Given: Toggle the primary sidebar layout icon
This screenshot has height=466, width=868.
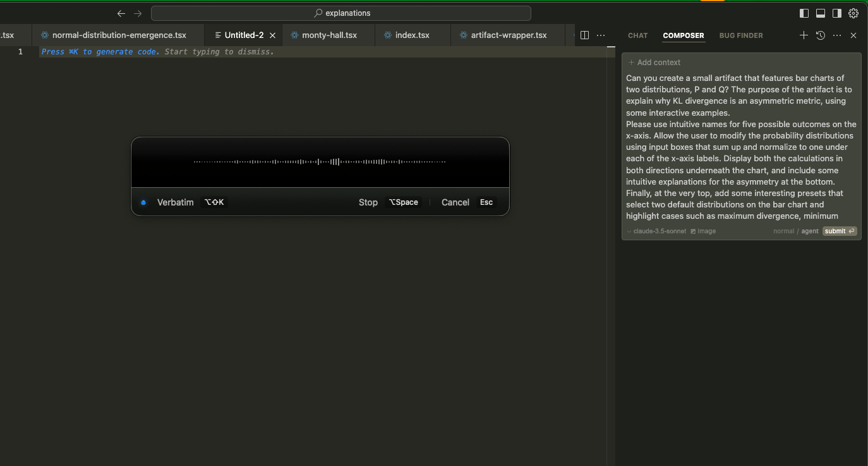Looking at the screenshot, I should 804,13.
